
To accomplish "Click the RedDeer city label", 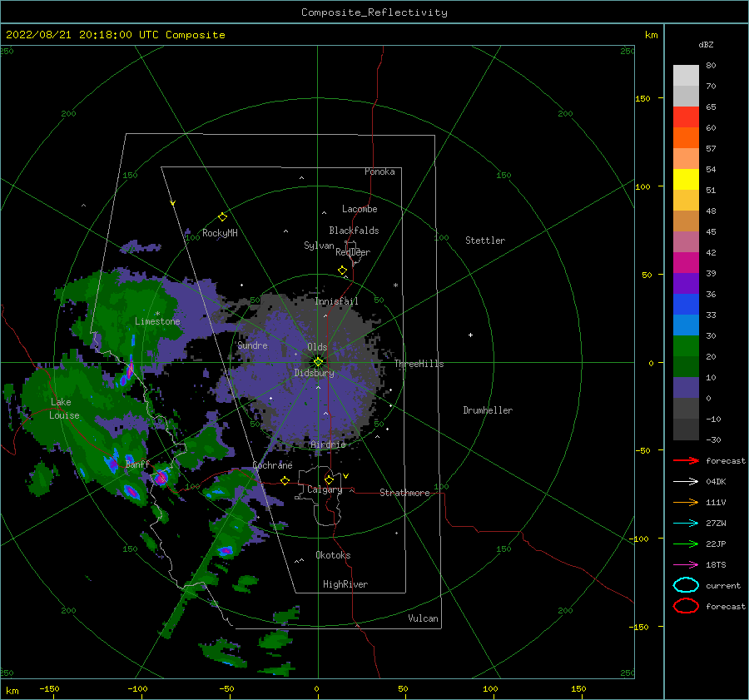I will (x=353, y=252).
